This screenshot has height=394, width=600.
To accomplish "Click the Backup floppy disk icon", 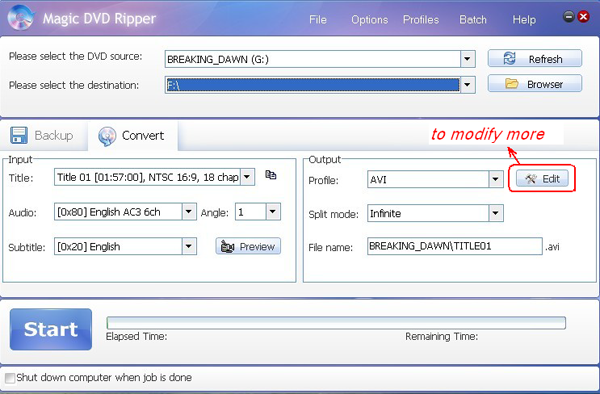I will (19, 135).
